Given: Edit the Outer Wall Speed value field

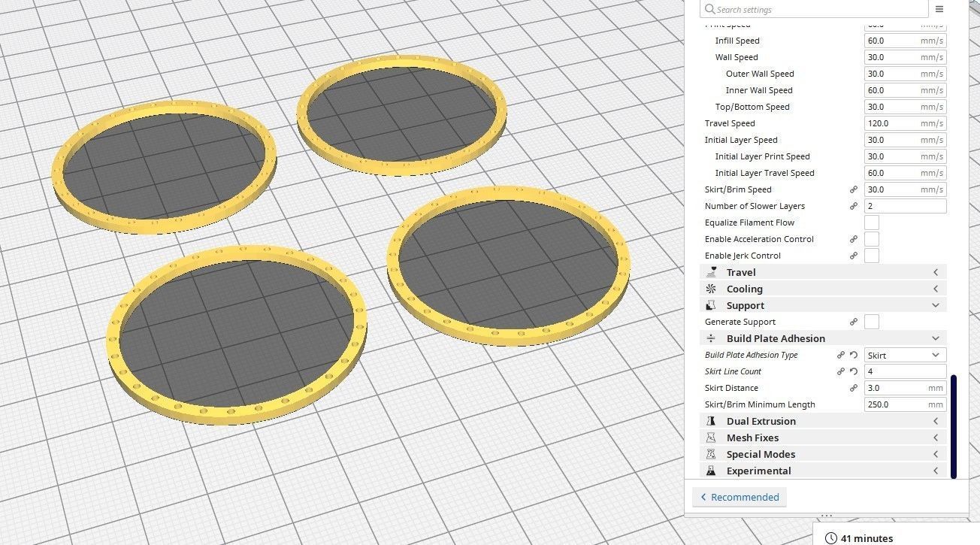Looking at the screenshot, I should [906, 74].
